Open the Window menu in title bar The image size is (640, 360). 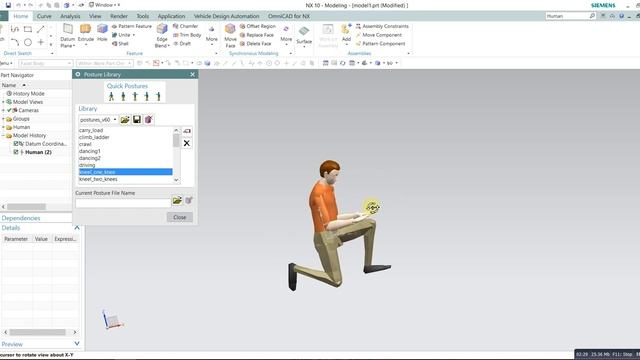(x=104, y=5)
